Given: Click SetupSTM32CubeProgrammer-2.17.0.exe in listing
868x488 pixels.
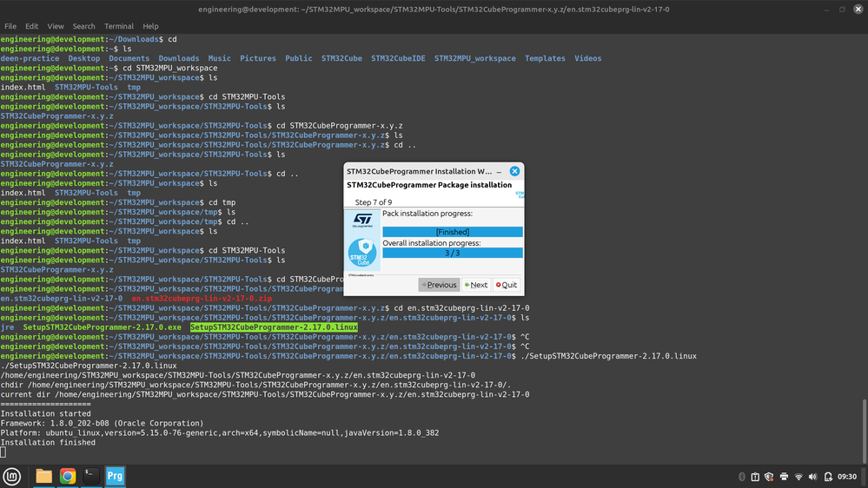Looking at the screenshot, I should tap(103, 327).
